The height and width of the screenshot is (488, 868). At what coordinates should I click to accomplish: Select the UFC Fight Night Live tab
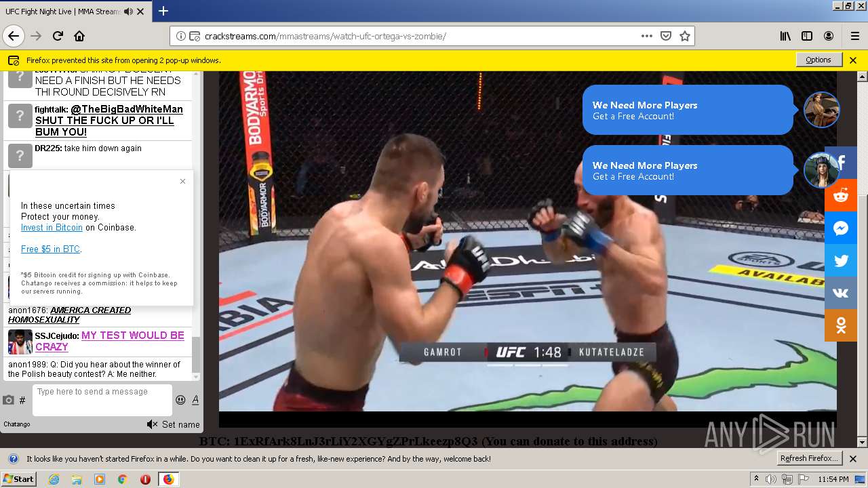click(73, 12)
